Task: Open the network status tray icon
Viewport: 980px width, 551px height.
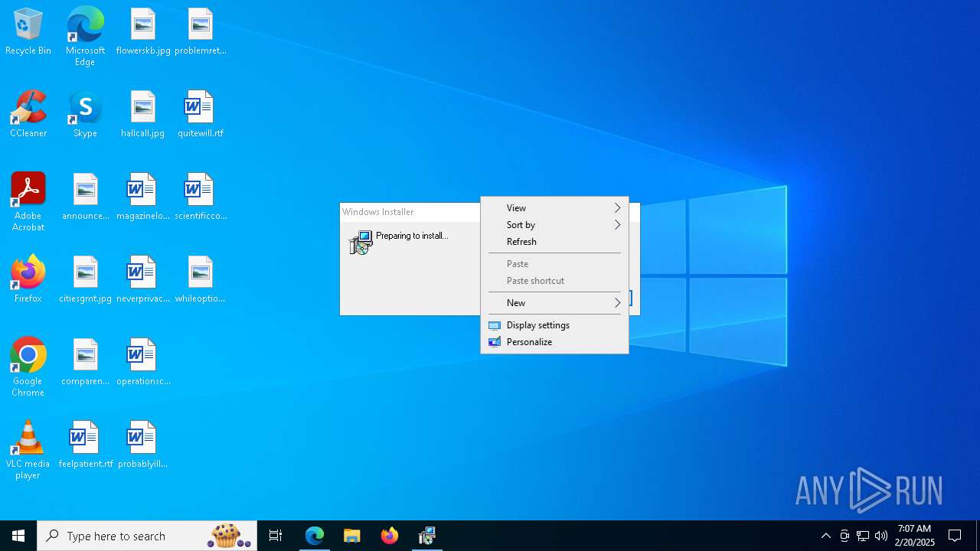Action: tap(863, 536)
